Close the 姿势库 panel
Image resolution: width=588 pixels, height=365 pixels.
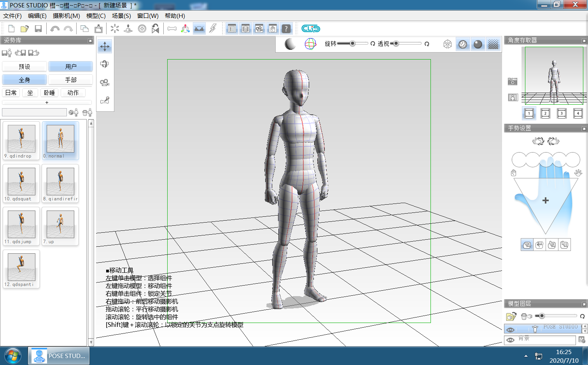pos(90,40)
